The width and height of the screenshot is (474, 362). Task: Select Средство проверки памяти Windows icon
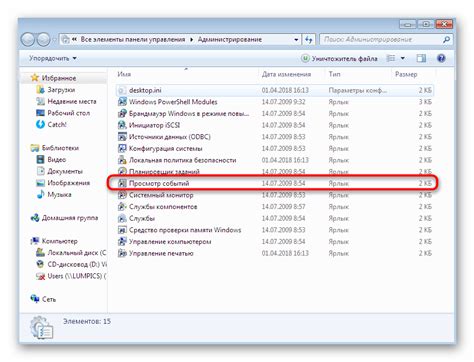point(122,230)
